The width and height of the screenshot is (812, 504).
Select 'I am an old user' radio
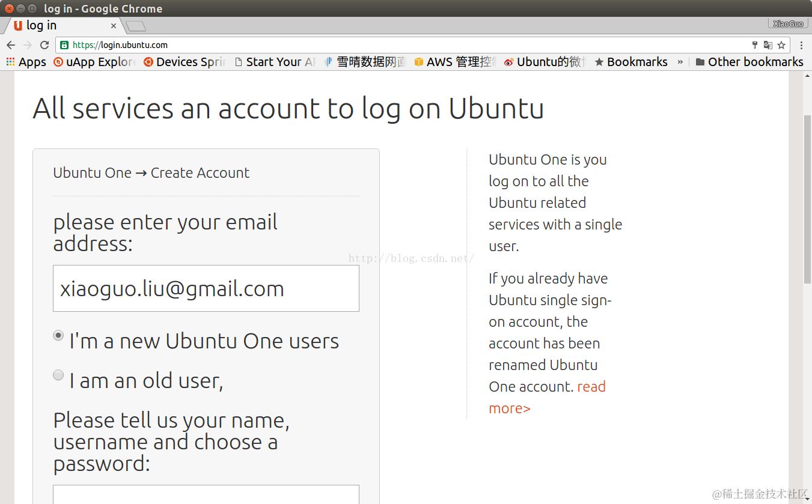[58, 375]
